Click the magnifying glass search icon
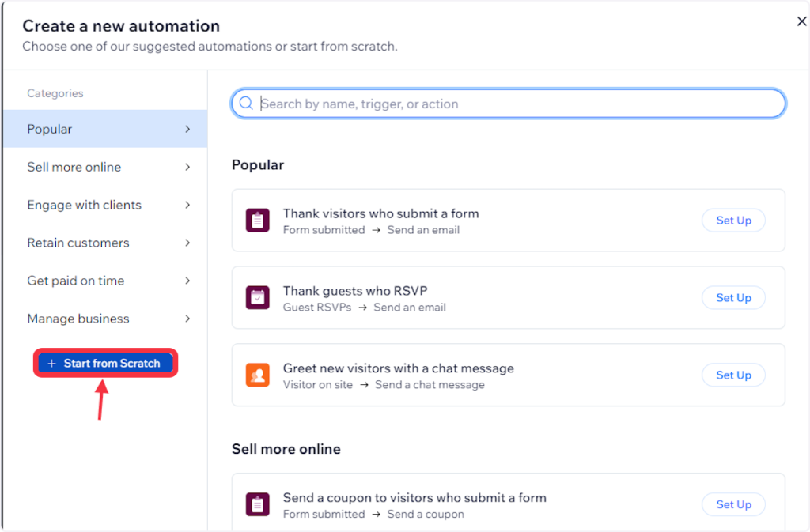The height and width of the screenshot is (532, 810). click(x=246, y=104)
